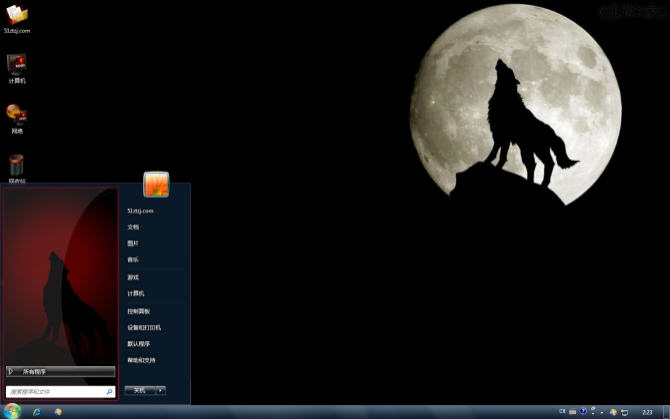
Task: Open the 网络 desktop icon
Action: click(17, 114)
